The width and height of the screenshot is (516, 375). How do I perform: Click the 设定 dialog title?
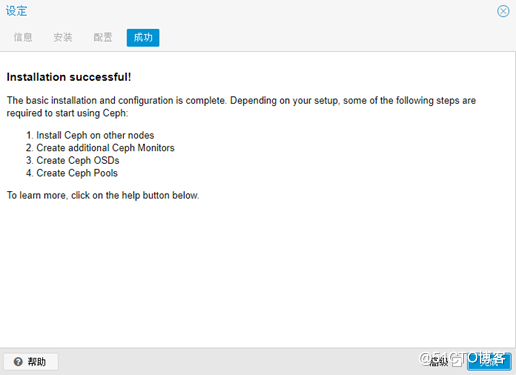16,11
